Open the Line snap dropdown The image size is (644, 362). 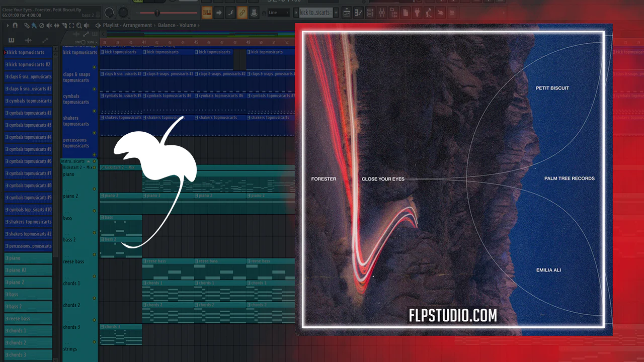pyautogui.click(x=278, y=13)
